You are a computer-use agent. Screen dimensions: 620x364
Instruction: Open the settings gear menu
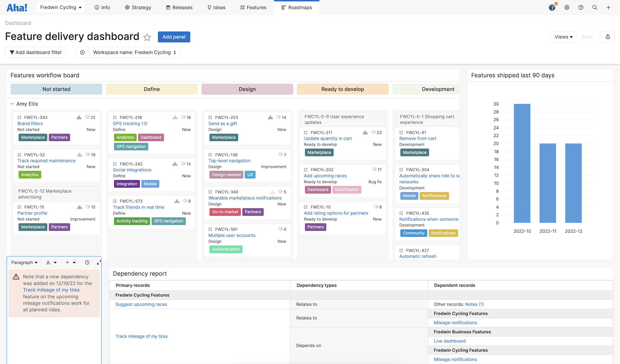(567, 7)
